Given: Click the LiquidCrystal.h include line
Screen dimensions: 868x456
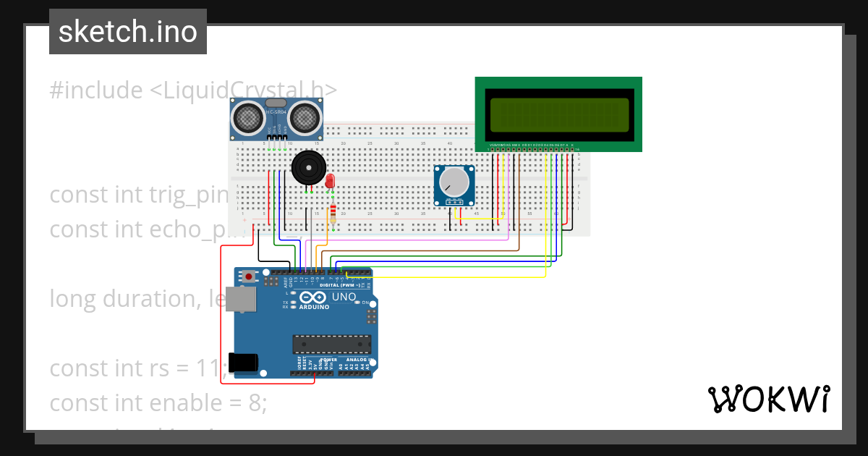Looking at the screenshot, I should point(192,90).
